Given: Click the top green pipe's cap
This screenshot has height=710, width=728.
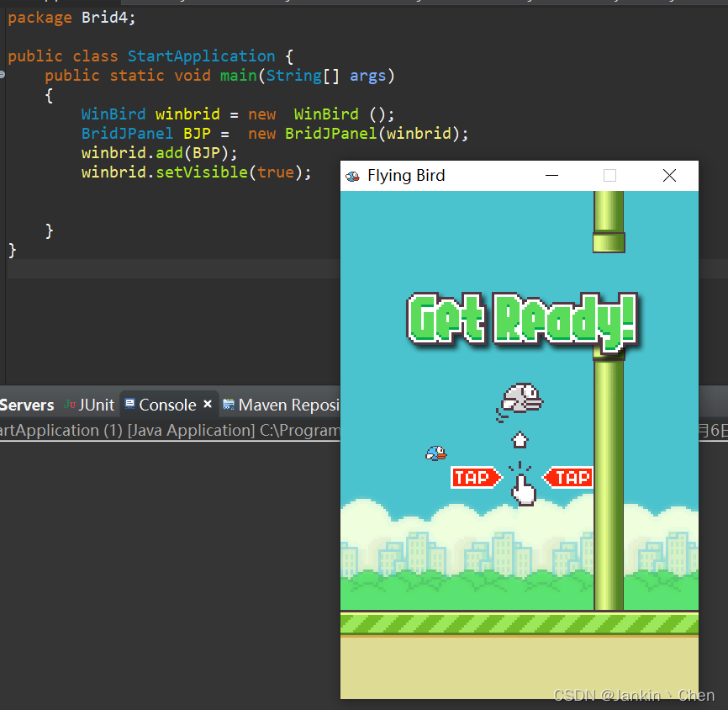Looking at the screenshot, I should [609, 242].
